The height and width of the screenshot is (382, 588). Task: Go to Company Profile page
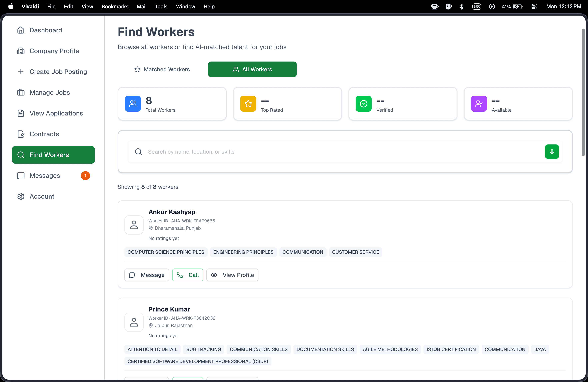pos(53,51)
